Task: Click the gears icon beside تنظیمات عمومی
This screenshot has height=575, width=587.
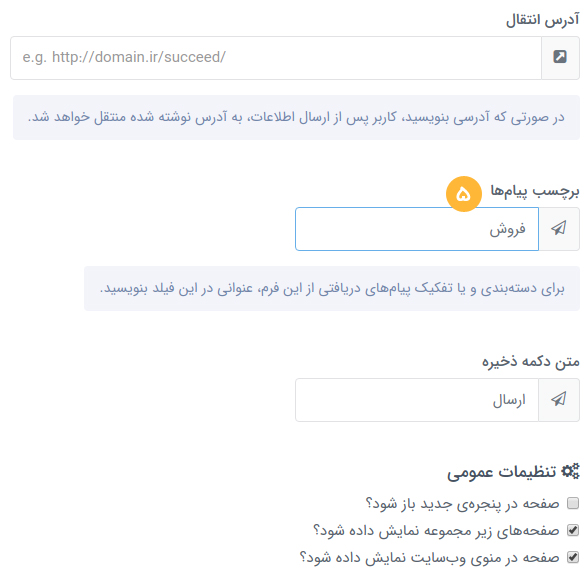Action: [571, 471]
